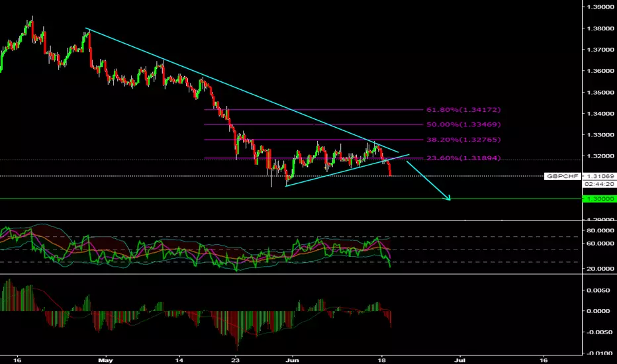617x364 pixels.
Task: Click the 1.39000 price axis value
Action: tap(600, 7)
